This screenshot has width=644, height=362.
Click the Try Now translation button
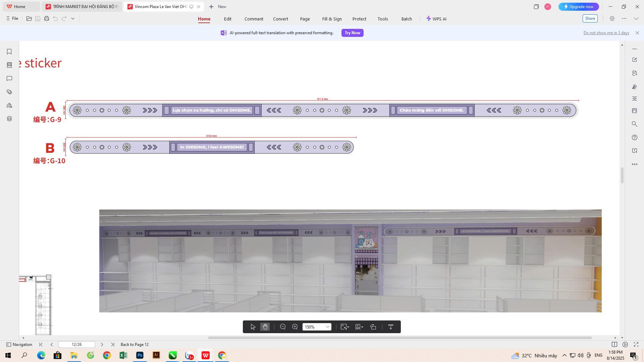(353, 33)
